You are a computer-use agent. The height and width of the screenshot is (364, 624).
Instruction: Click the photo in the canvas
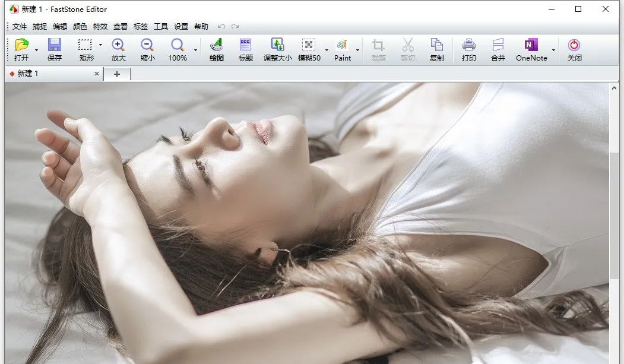(306, 223)
